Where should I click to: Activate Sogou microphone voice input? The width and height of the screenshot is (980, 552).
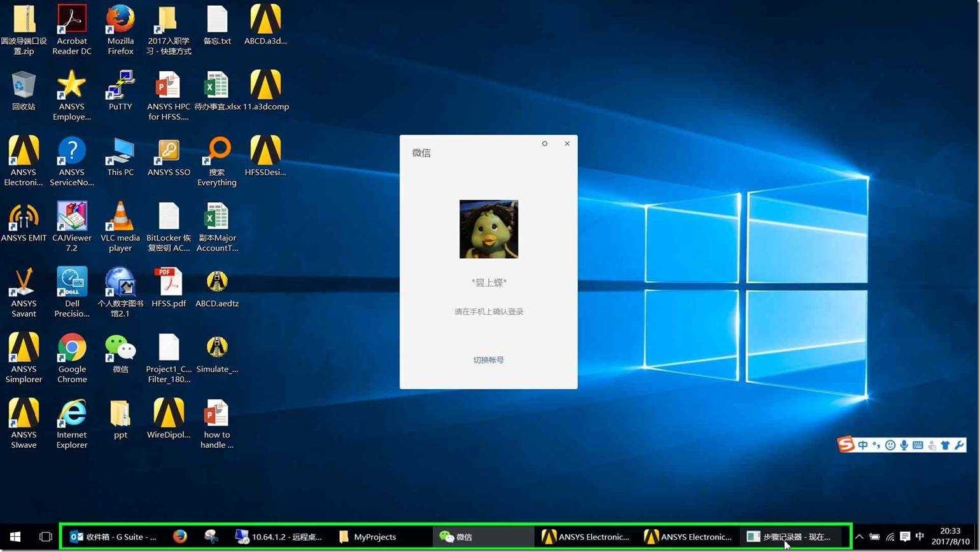click(x=904, y=445)
